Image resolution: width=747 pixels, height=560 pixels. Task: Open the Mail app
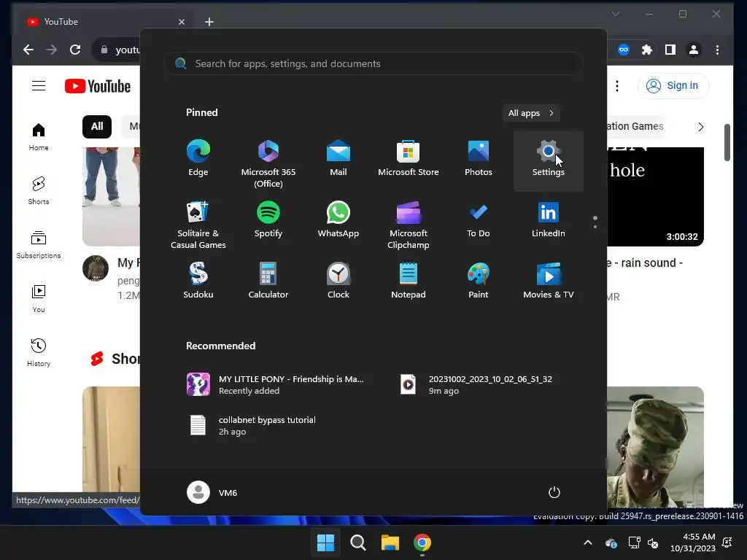pos(338,160)
